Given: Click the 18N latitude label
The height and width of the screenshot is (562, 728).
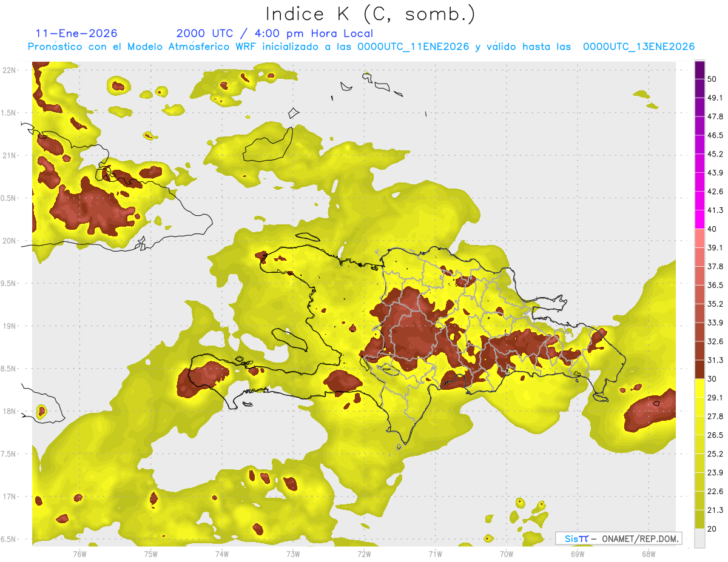Looking at the screenshot, I should pos(9,411).
